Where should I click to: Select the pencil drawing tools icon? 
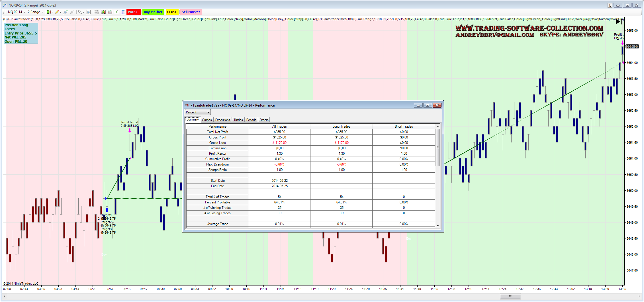click(57, 12)
